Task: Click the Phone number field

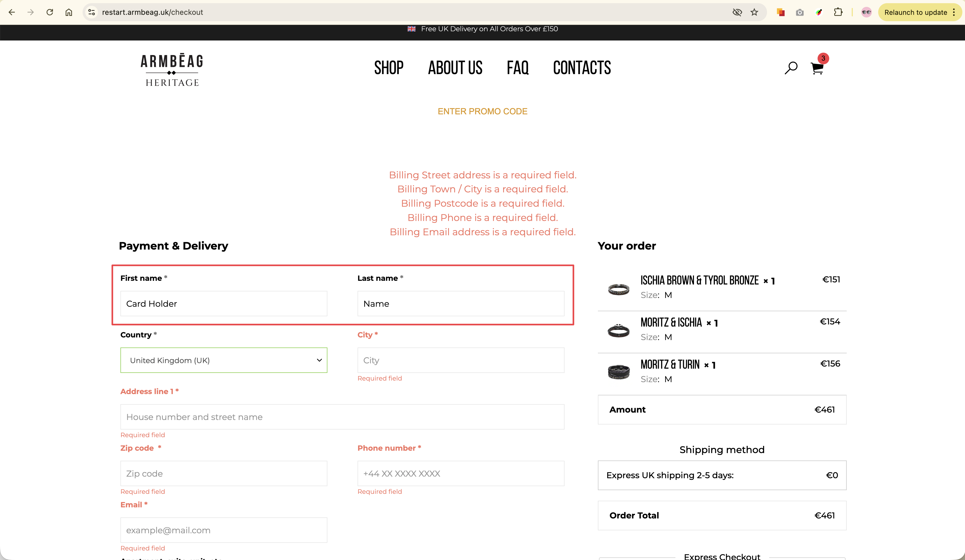Action: (x=461, y=473)
